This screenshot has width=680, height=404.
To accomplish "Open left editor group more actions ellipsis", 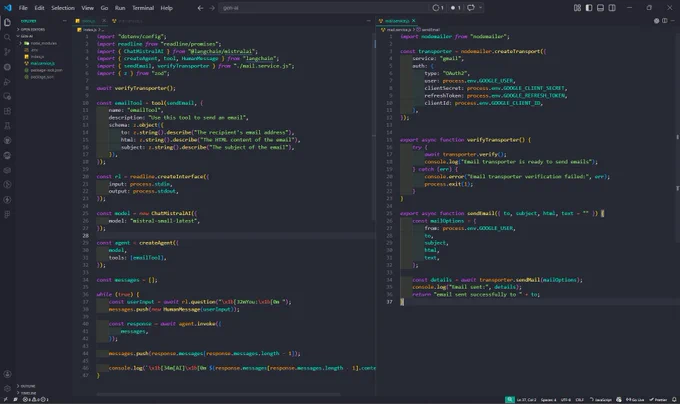I will (369, 21).
